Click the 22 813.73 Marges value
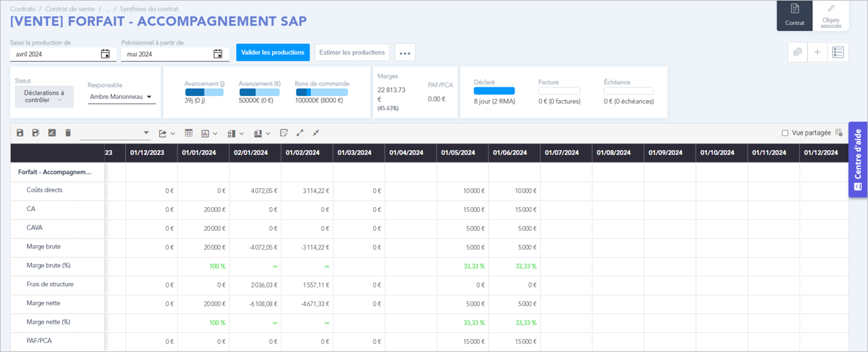This screenshot has height=352, width=868. coord(391,89)
